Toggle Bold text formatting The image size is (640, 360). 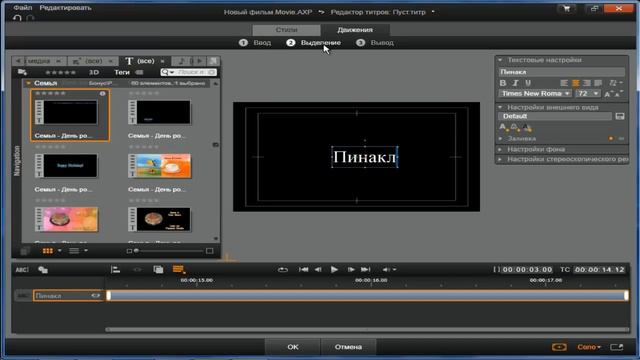click(503, 83)
